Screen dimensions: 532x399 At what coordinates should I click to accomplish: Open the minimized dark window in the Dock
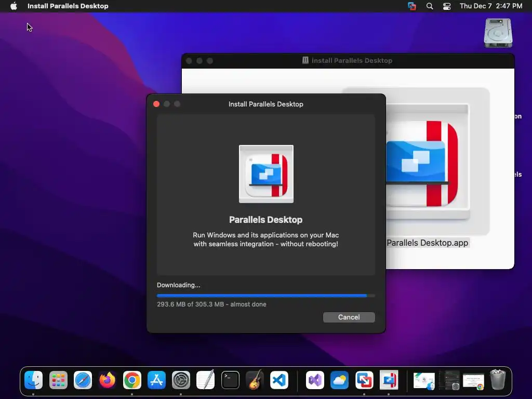point(449,380)
